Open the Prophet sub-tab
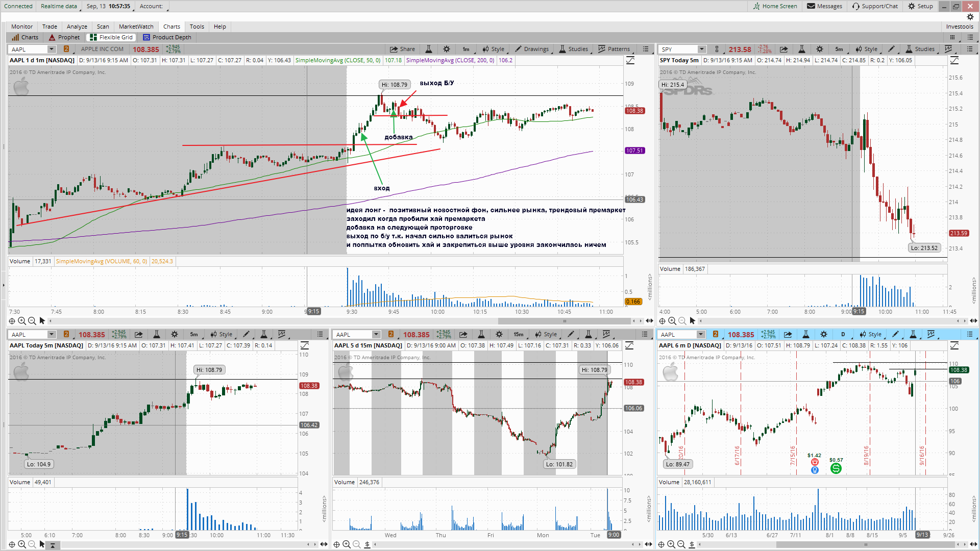Screen dimensions: 980x551 point(64,37)
